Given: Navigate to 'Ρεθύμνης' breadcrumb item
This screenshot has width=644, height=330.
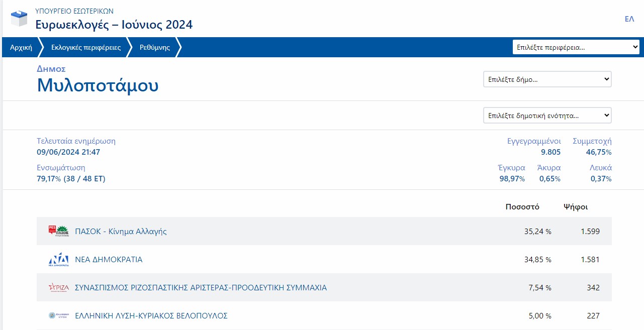Looking at the screenshot, I should [155, 48].
